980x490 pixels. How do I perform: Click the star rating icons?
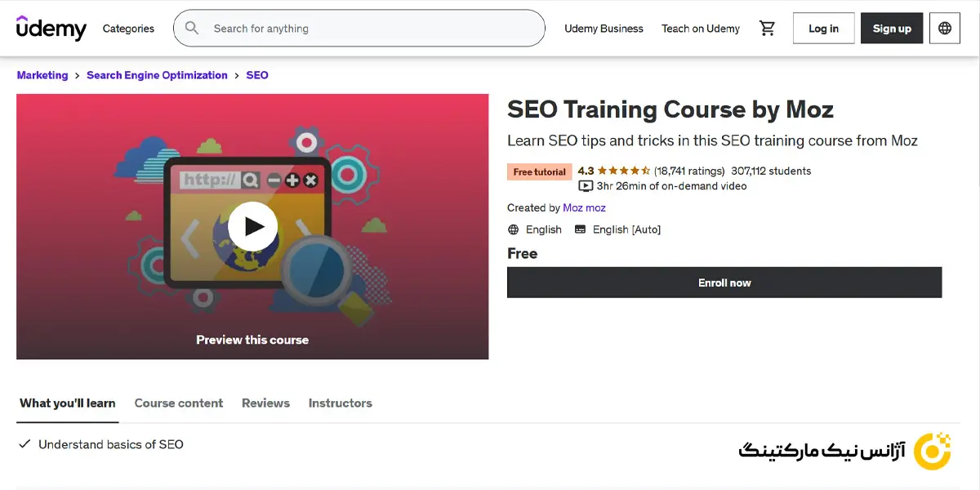(624, 171)
